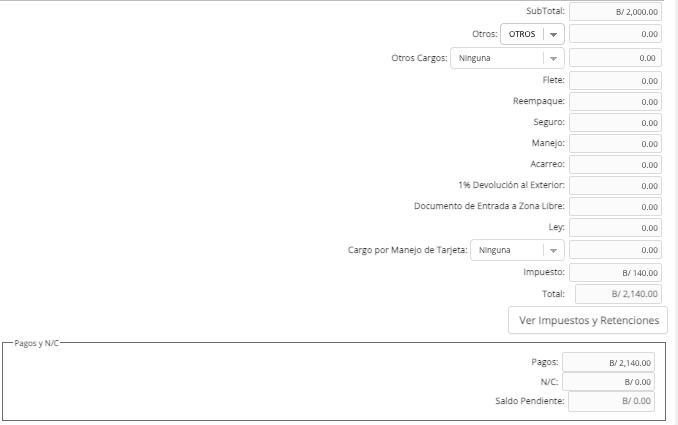The height and width of the screenshot is (425, 678).
Task: Click the Saldo Pendiente field
Action: [611, 401]
